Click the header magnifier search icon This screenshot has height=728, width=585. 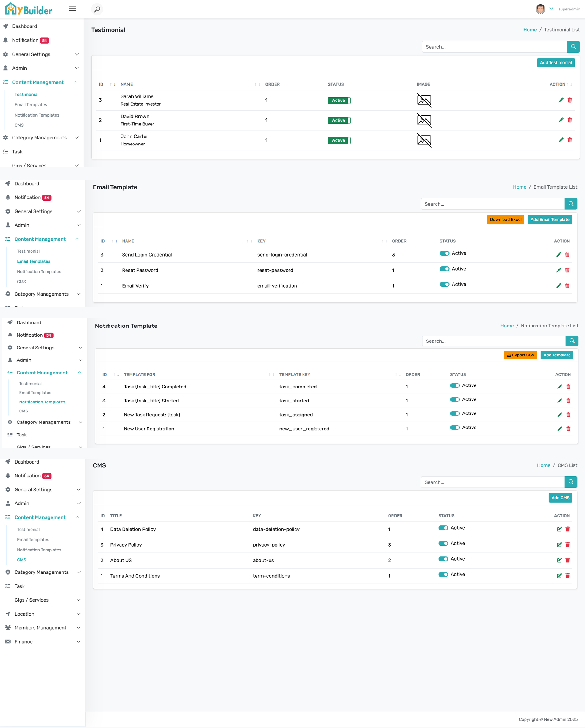[x=97, y=9]
